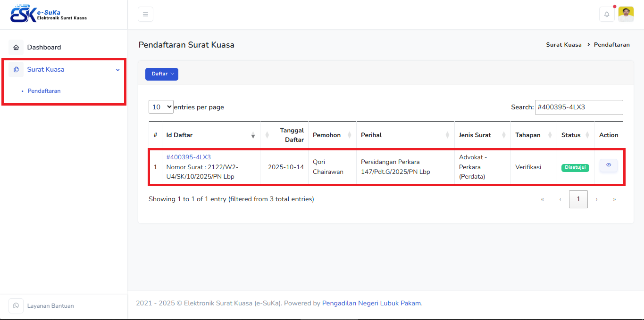This screenshot has width=644, height=320.
Task: Open the notification bell icon
Action: (607, 14)
